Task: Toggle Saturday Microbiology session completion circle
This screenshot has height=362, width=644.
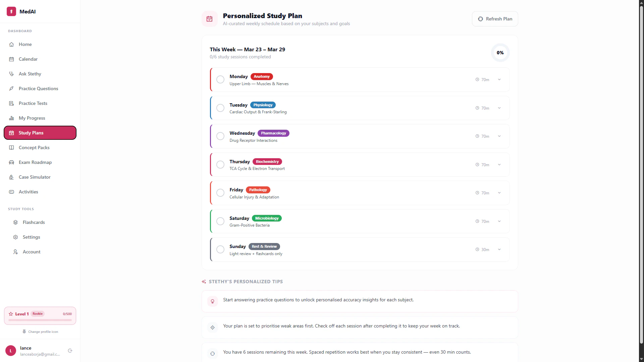Action: (x=220, y=221)
